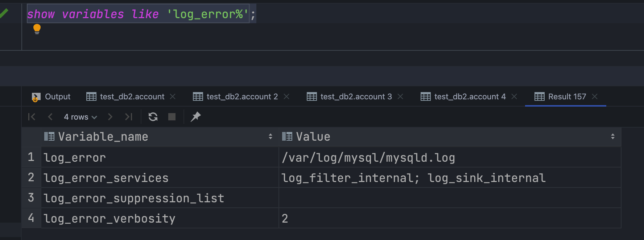Close the test_db2.account 3 tab
This screenshot has width=644, height=240.
(400, 96)
